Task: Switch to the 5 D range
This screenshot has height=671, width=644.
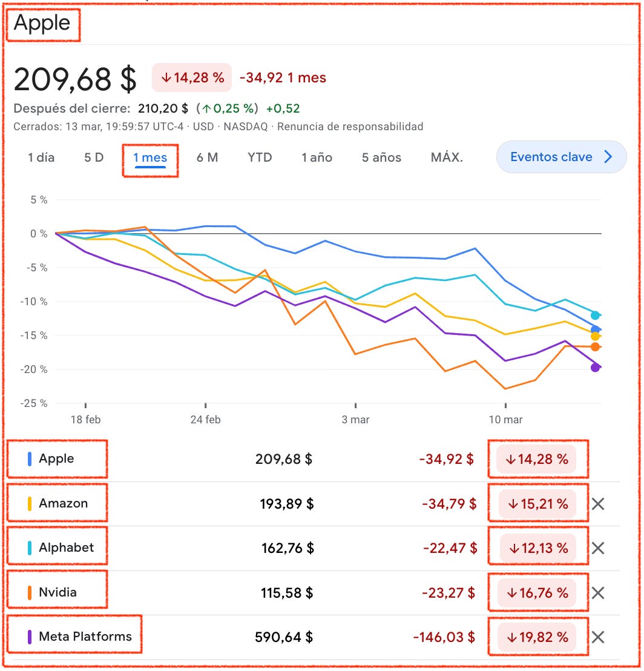Action: click(94, 157)
